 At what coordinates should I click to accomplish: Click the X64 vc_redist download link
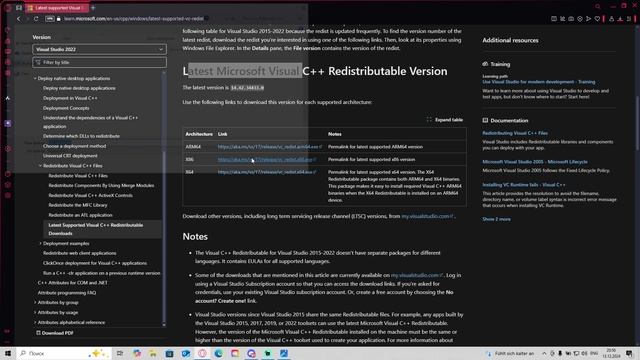(267, 172)
